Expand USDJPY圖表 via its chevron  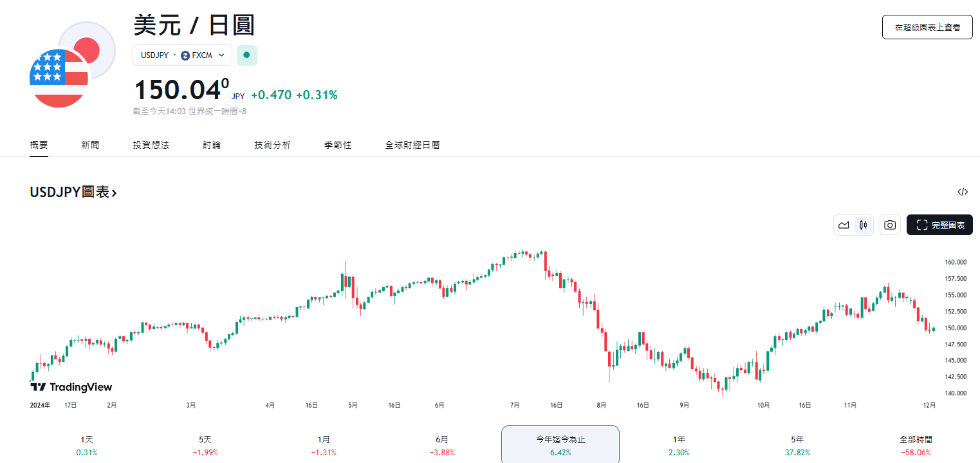[115, 191]
